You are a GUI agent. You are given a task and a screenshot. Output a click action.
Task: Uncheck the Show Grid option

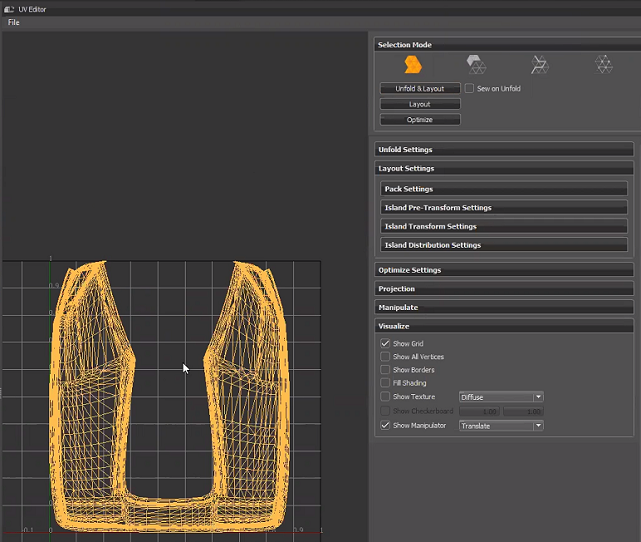click(386, 344)
